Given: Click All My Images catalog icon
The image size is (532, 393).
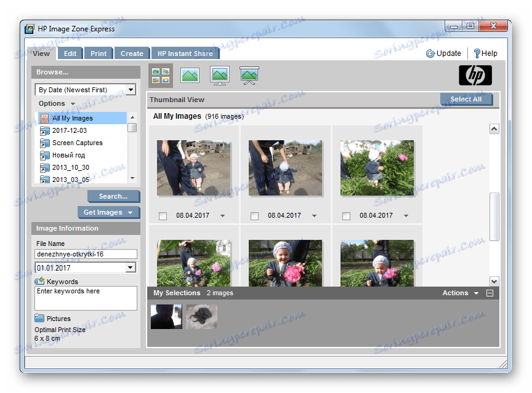Looking at the screenshot, I should 44,118.
